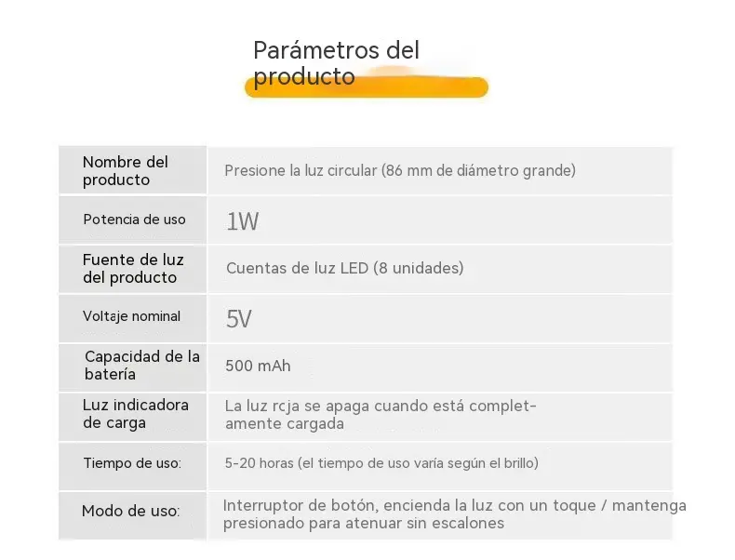Click the 'Interruptor de botón' description text
735x560 pixels.
tap(454, 514)
